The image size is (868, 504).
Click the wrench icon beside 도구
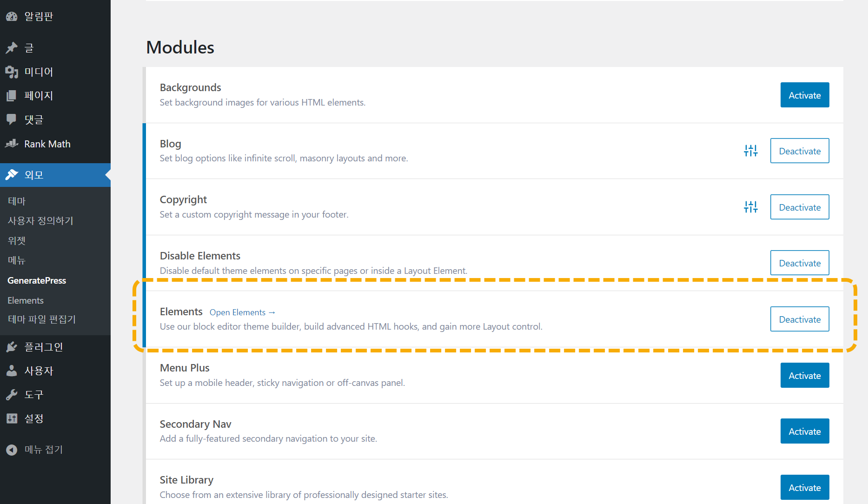[12, 395]
